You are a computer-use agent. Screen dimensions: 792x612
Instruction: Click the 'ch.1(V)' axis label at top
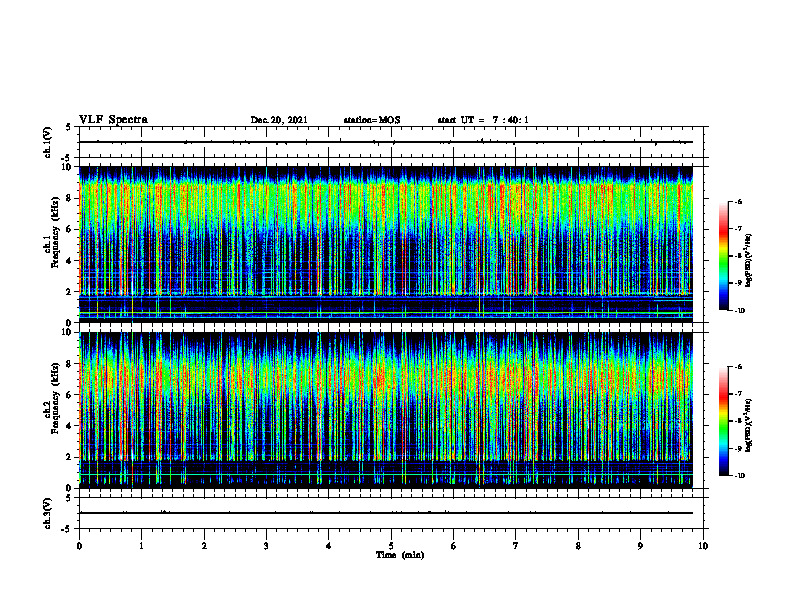[48, 142]
